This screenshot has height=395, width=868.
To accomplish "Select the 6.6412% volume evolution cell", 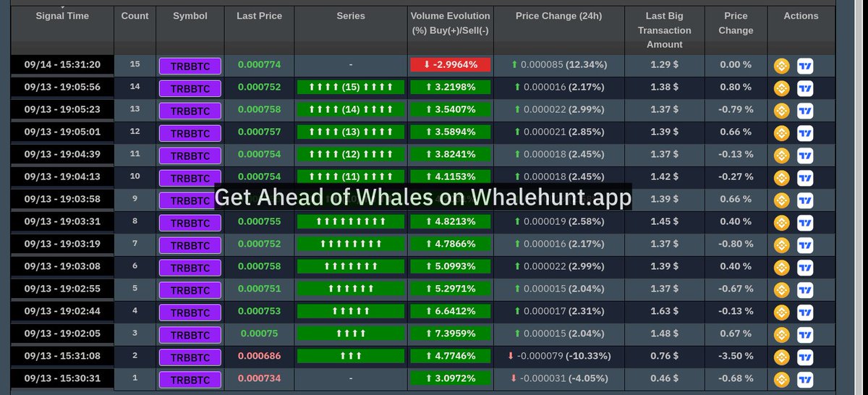I will click(450, 312).
